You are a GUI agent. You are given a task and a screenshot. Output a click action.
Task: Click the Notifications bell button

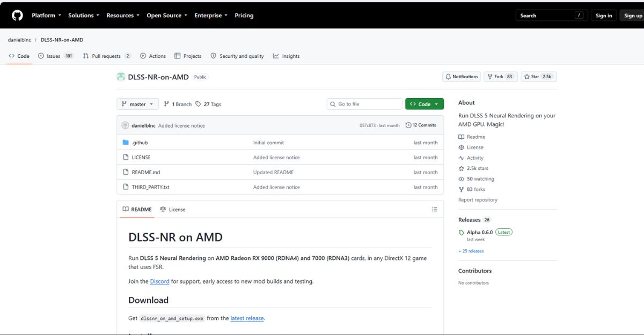click(462, 77)
